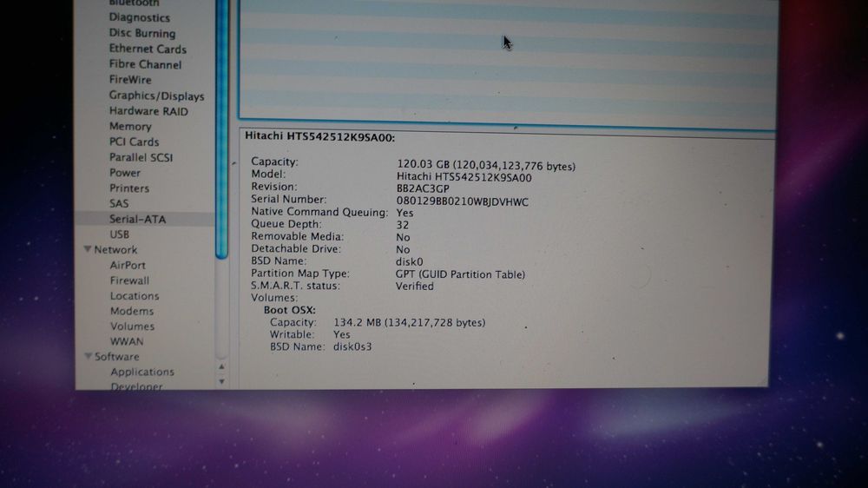
Task: Click the Hitachi HTS542512K9SA00 heading
Action: (320, 137)
